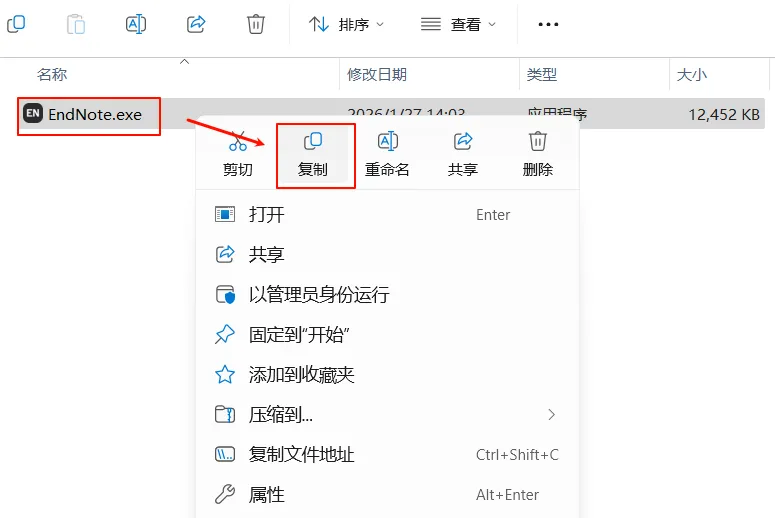Choose 打开 from the context menu

[387, 215]
